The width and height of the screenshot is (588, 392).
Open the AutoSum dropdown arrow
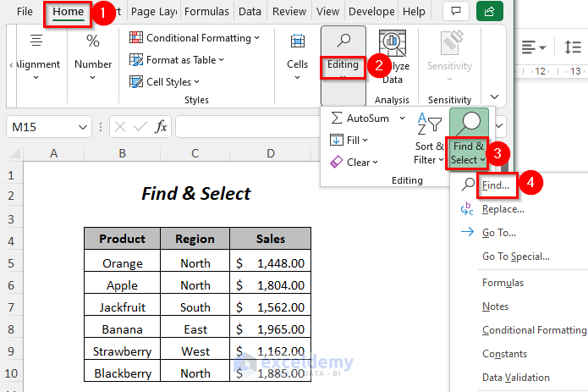click(x=402, y=118)
